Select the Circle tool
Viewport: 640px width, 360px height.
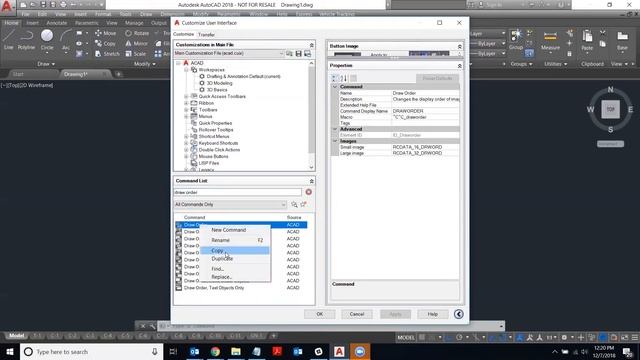(x=47, y=40)
